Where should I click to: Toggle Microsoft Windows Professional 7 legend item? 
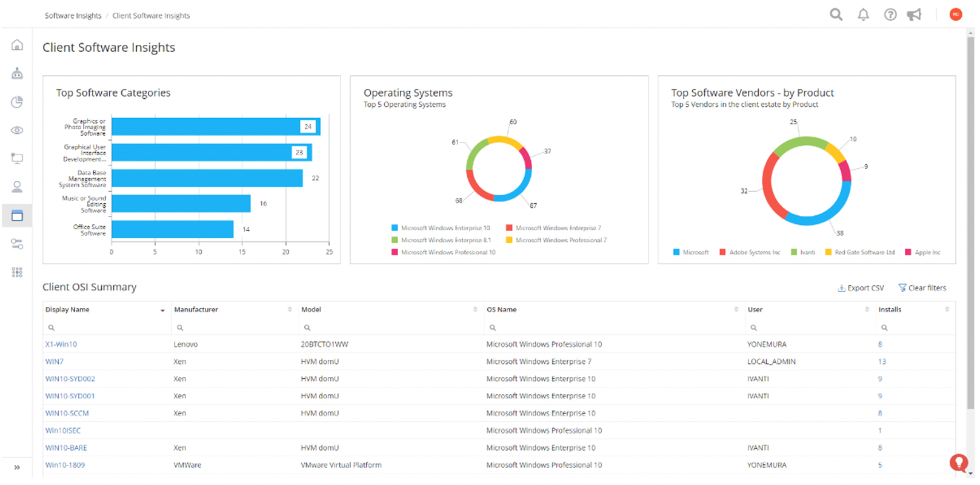(556, 240)
